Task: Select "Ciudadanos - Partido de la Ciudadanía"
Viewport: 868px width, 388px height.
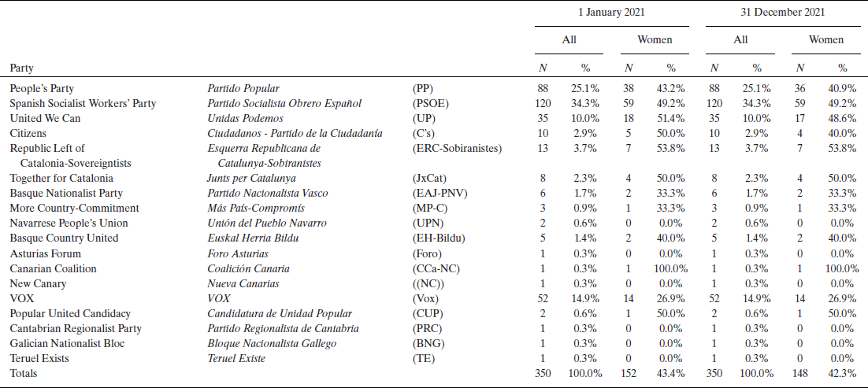Action: point(295,133)
